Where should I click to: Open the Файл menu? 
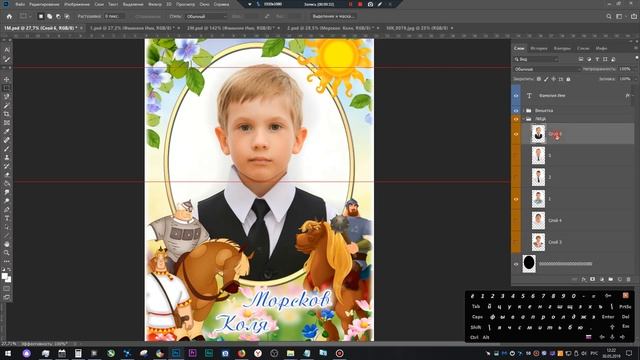click(x=20, y=4)
